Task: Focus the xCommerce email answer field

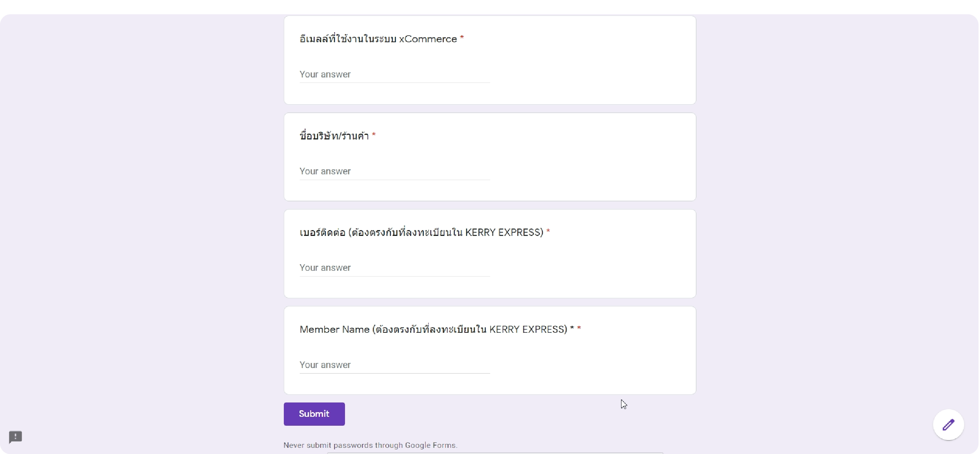Action: 395,74
